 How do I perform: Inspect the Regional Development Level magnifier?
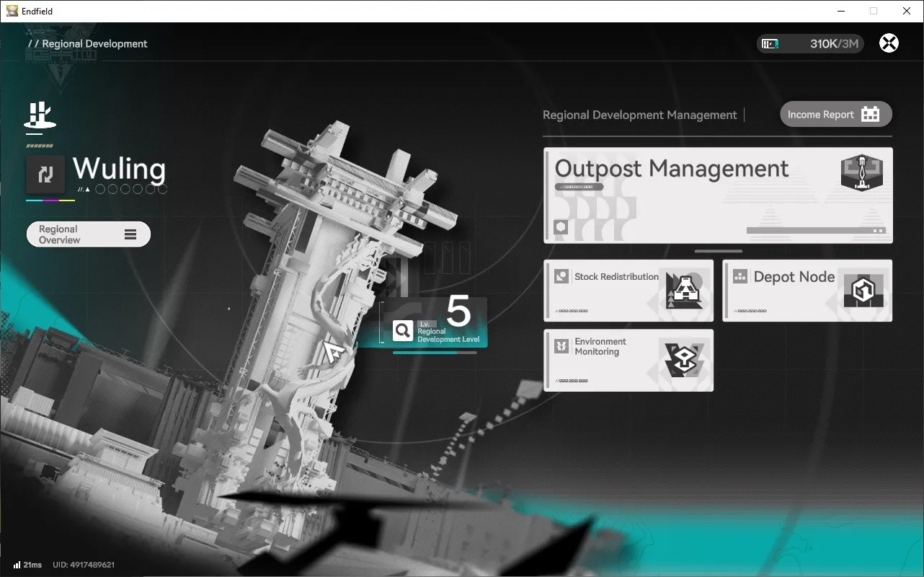click(403, 330)
